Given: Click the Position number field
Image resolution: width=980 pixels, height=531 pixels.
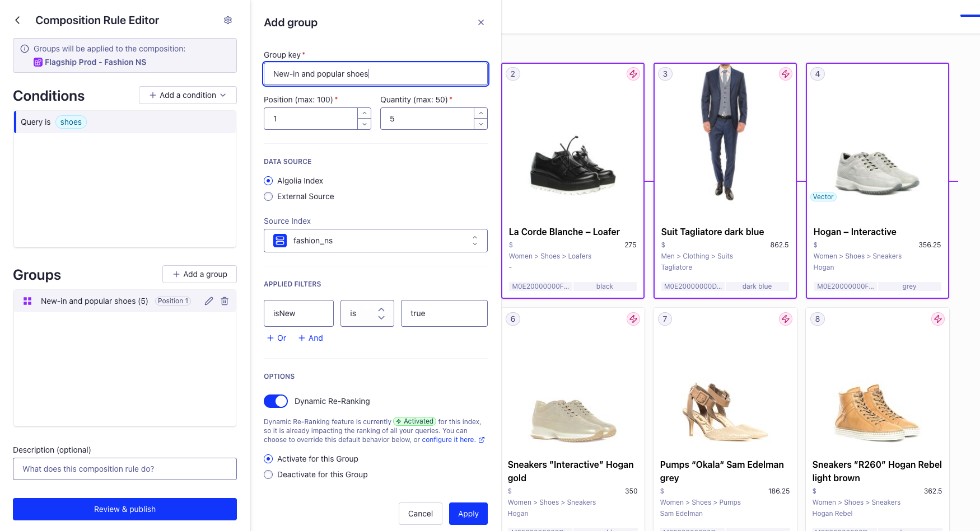Looking at the screenshot, I should (311, 119).
